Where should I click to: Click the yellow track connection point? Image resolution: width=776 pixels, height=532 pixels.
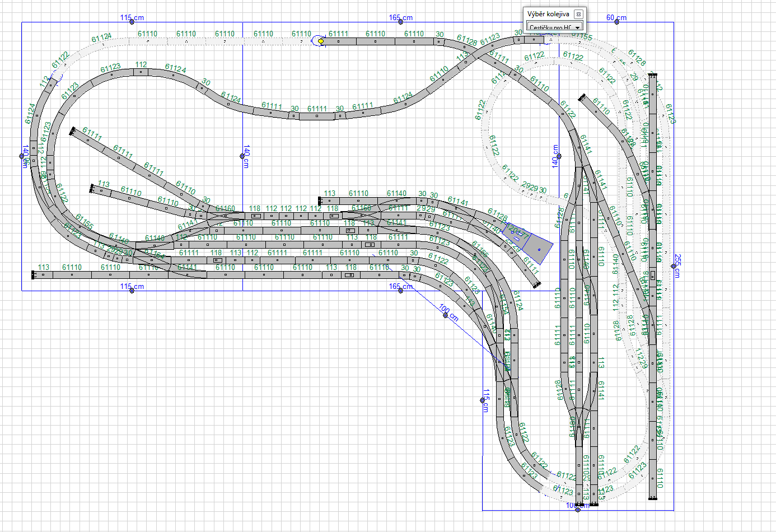pos(321,41)
